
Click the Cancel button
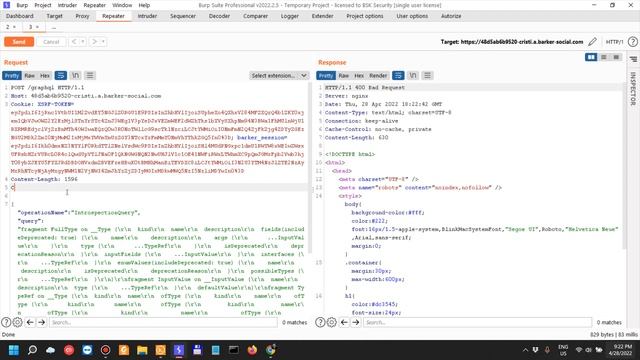pos(51,42)
